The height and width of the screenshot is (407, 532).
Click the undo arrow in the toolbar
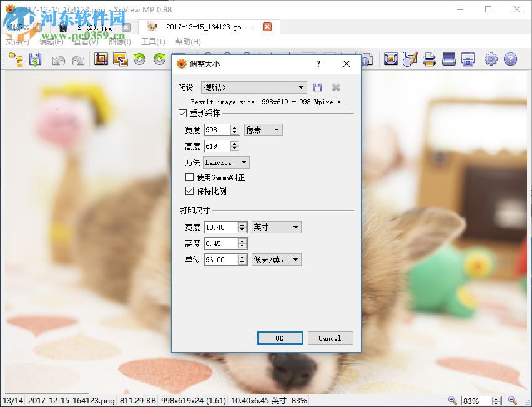coord(58,59)
